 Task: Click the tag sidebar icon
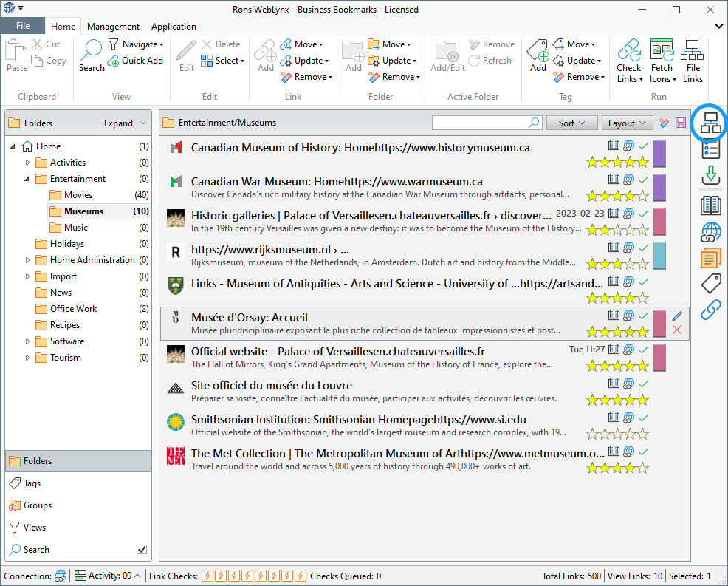(710, 284)
